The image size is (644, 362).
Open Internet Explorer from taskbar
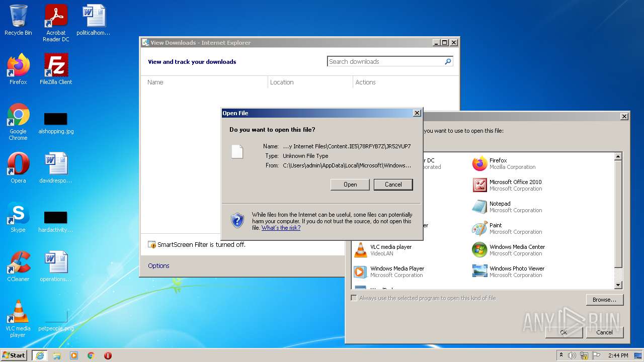coord(39,355)
